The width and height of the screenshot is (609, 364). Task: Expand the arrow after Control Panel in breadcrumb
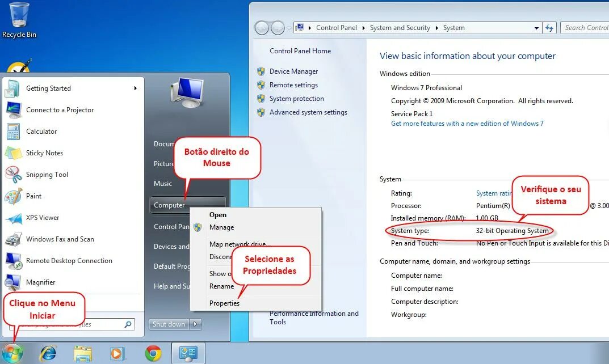364,28
